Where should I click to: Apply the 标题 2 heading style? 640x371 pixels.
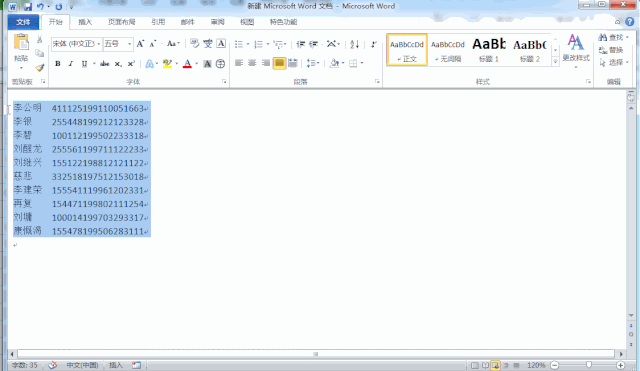pos(529,50)
